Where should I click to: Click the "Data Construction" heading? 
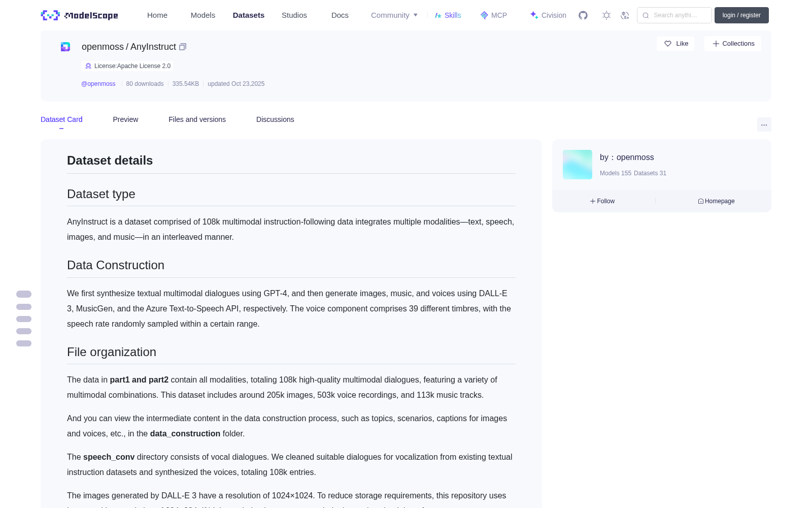click(x=116, y=265)
